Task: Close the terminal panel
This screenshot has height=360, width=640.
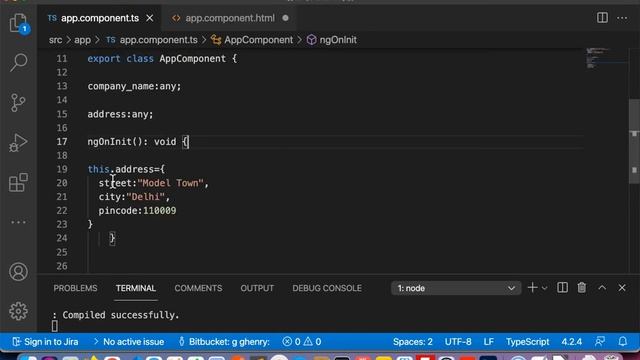Action: pyautogui.click(x=622, y=288)
